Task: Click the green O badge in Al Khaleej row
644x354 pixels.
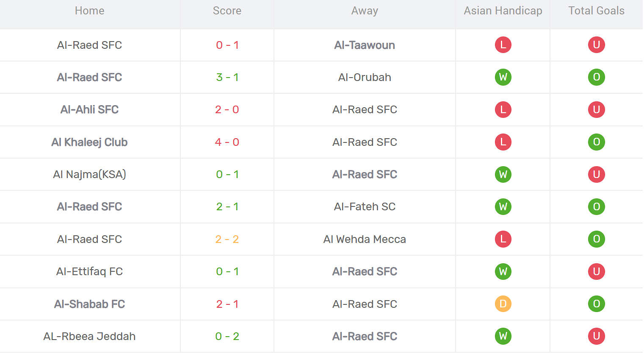Action: [596, 142]
